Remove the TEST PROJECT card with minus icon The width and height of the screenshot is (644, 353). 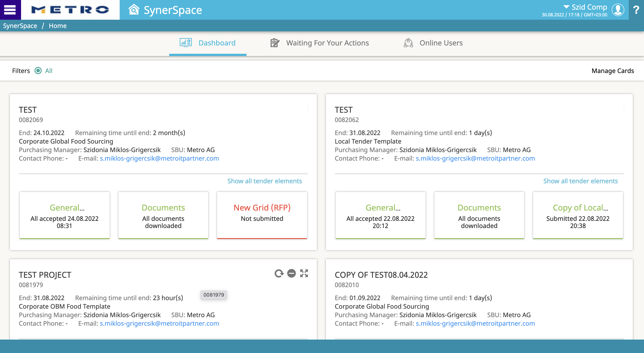point(292,273)
